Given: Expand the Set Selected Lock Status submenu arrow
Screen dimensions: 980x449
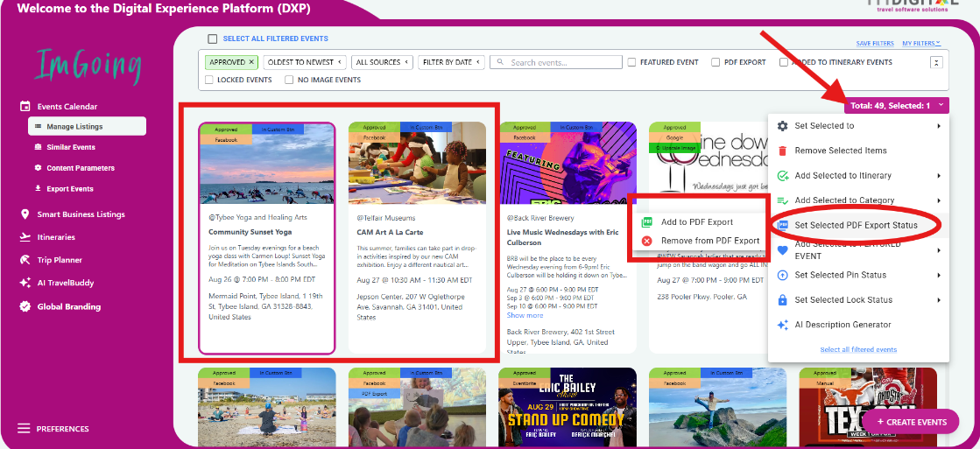Looking at the screenshot, I should point(939,299).
